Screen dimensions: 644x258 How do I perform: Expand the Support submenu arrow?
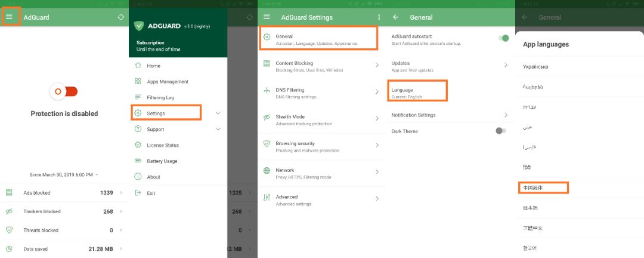coord(218,129)
